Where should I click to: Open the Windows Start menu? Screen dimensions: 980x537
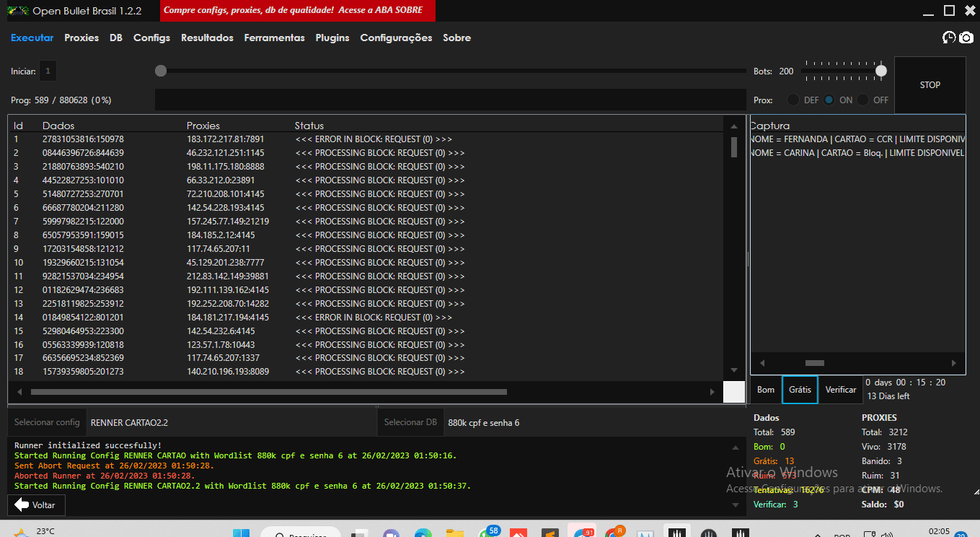240,533
